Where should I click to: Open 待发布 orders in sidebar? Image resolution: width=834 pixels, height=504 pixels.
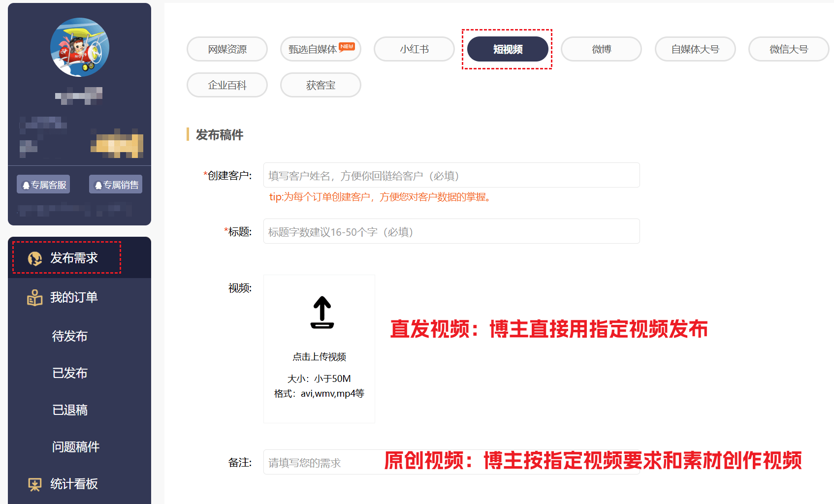pos(70,336)
